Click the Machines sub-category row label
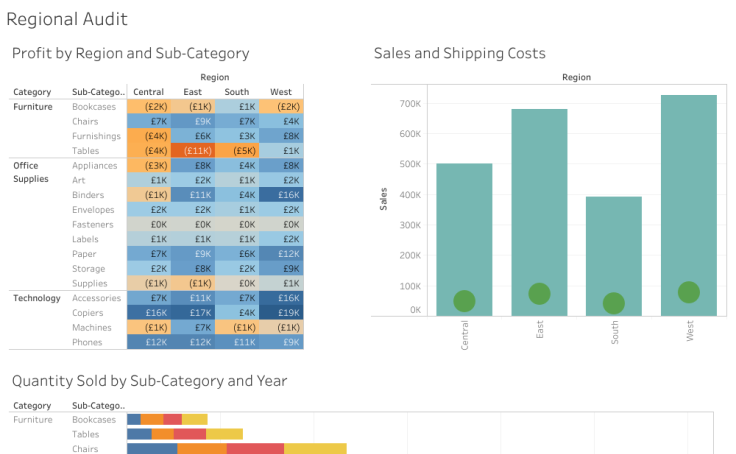This screenshot has height=454, width=736. [91, 327]
